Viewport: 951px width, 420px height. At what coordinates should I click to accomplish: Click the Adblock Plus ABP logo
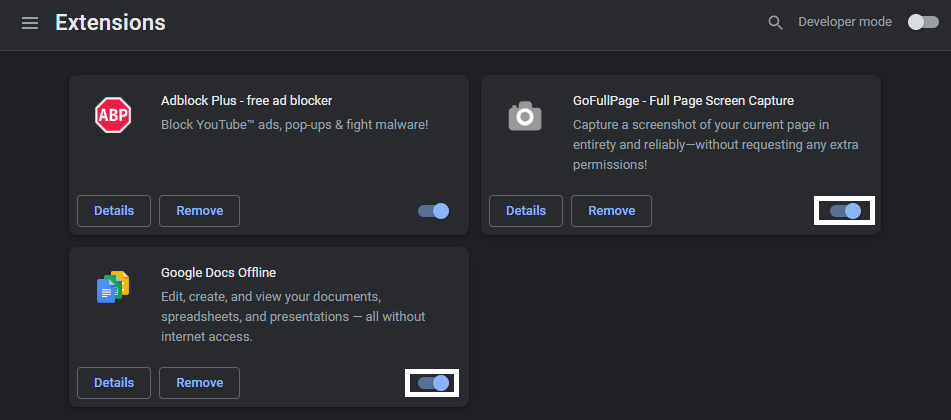coord(113,115)
